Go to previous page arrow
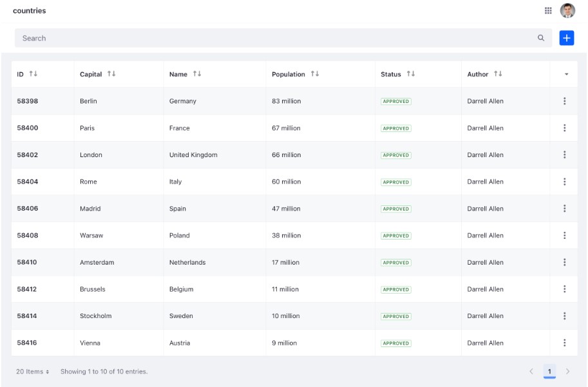 click(531, 372)
